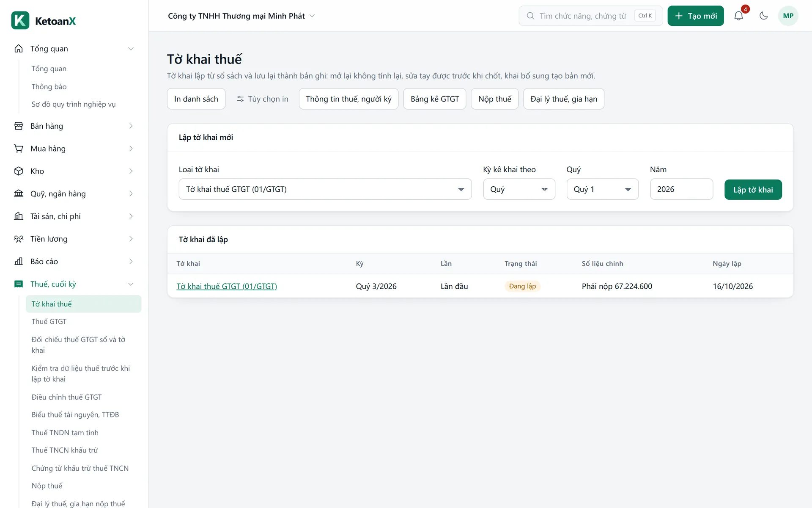
Task: Click the Đang lập status badge
Action: coord(522,287)
